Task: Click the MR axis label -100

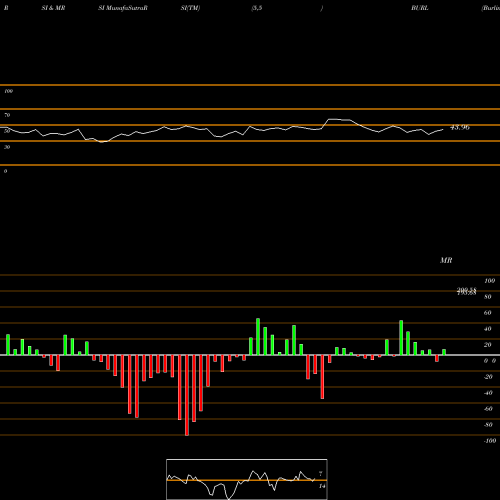Action: [x=490, y=441]
